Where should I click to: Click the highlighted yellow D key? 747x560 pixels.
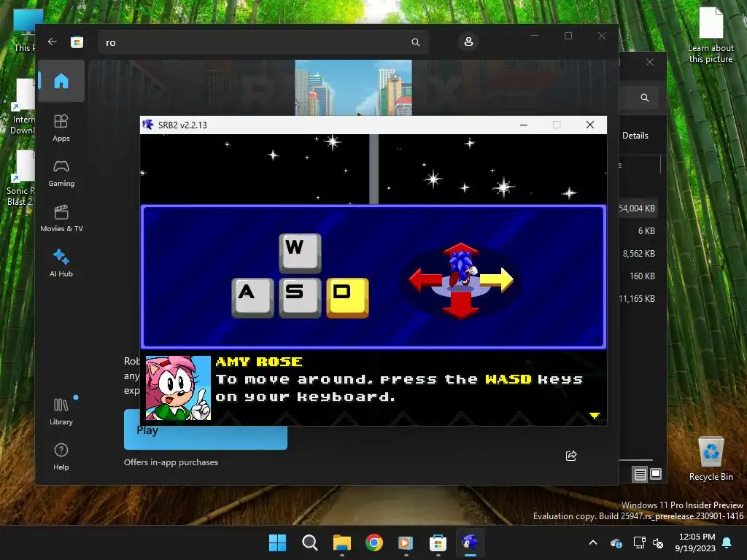(347, 297)
